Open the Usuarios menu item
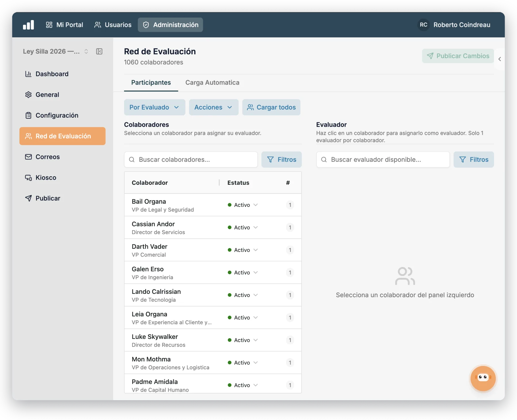Image resolution: width=517 pixels, height=420 pixels. point(113,25)
